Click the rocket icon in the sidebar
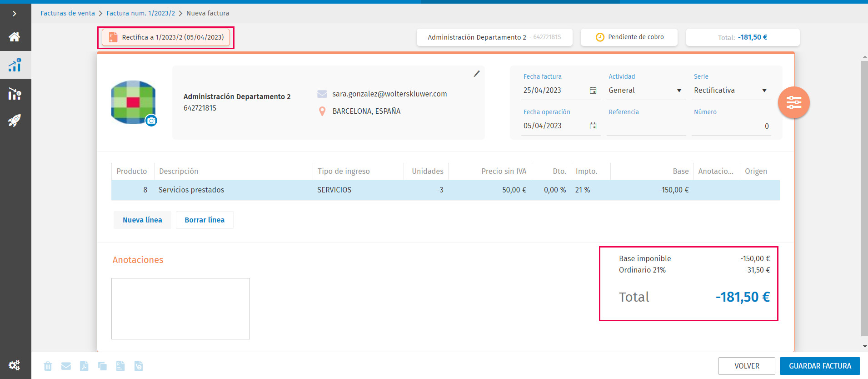The height and width of the screenshot is (379, 868). click(x=15, y=121)
